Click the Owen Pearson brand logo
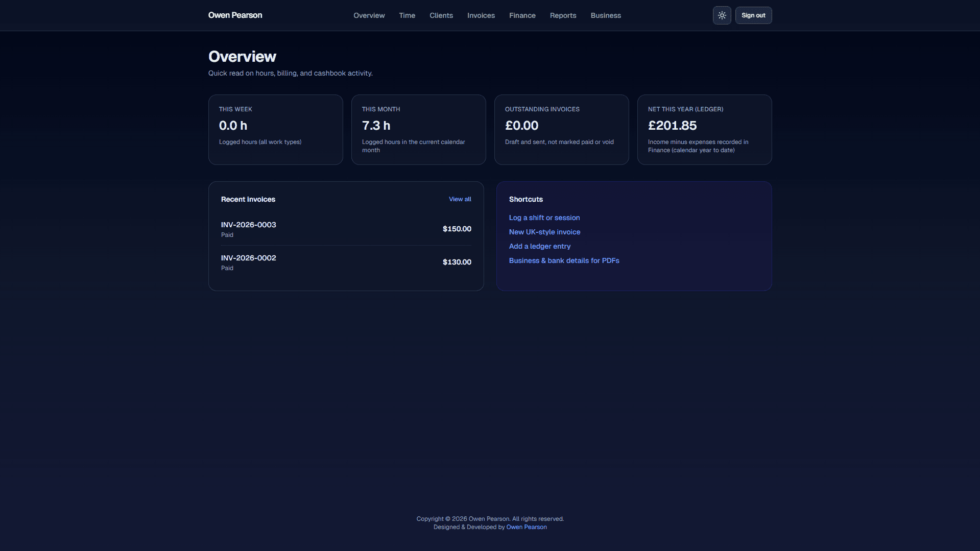The image size is (980, 551). pyautogui.click(x=235, y=15)
